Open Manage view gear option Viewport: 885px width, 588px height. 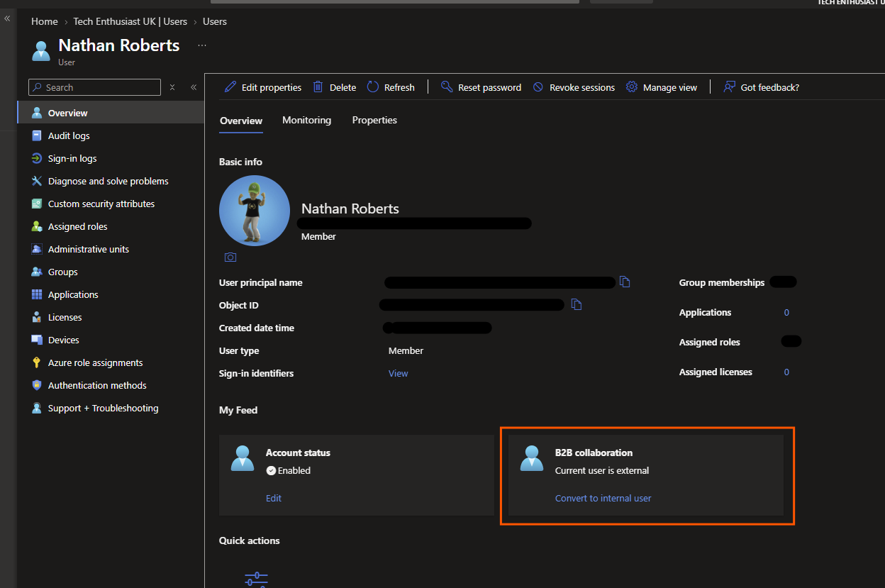pos(662,87)
